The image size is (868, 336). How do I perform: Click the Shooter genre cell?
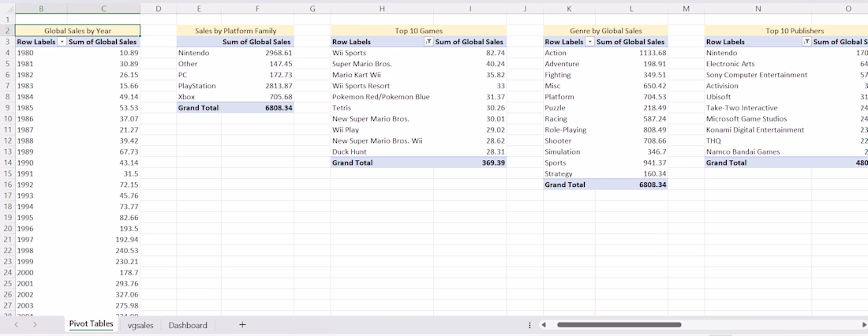569,140
